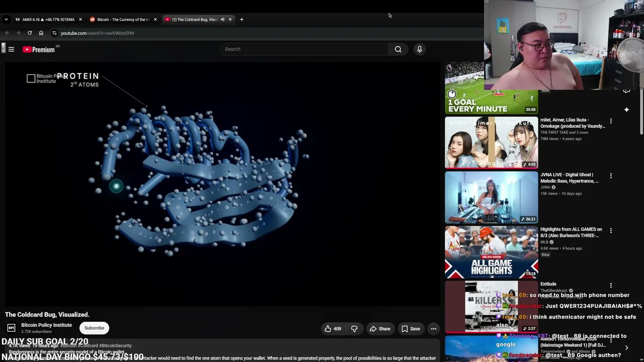
Task: Open options for JVNA LIVE video
Action: tap(611, 176)
